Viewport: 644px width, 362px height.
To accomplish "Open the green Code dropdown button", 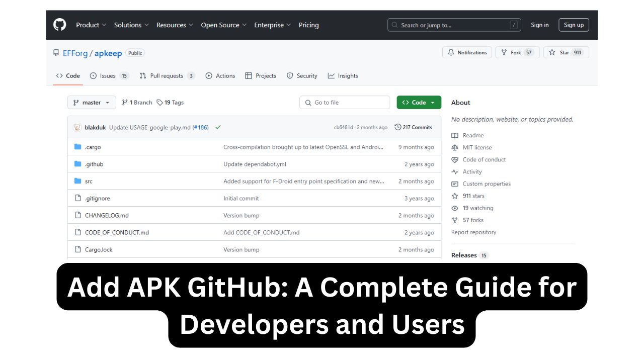I will pos(419,103).
